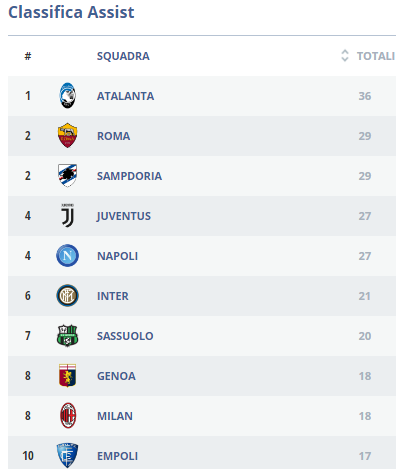Toggle sort arrows beside TOTALI
This screenshot has width=396, height=469.
(x=345, y=56)
